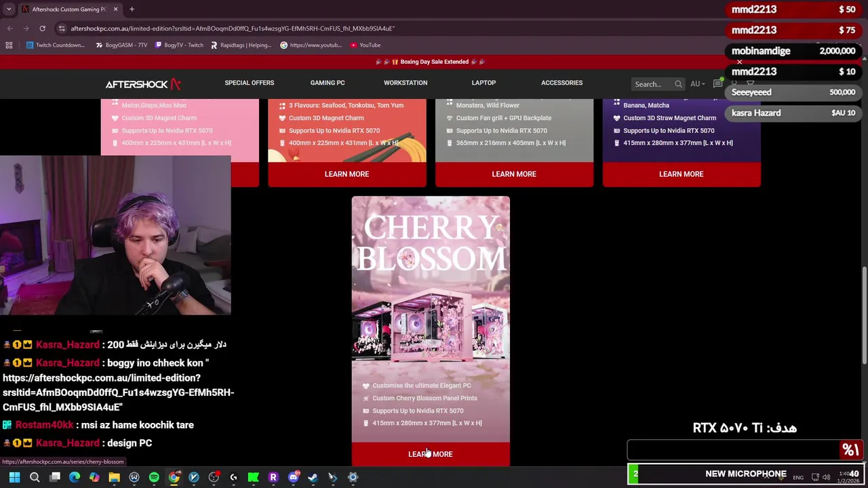Expand the AU region dropdown
This screenshot has width=868, height=488.
(x=697, y=84)
